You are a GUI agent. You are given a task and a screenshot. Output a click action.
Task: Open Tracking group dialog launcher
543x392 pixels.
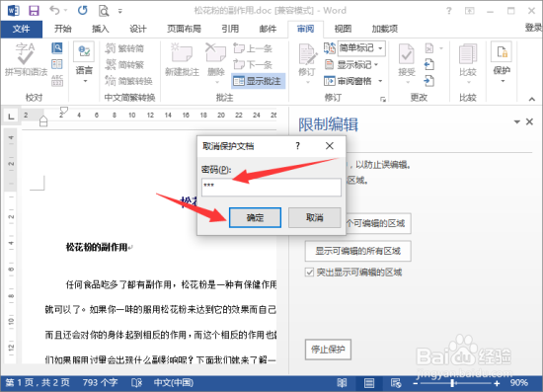pyautogui.click(x=383, y=100)
